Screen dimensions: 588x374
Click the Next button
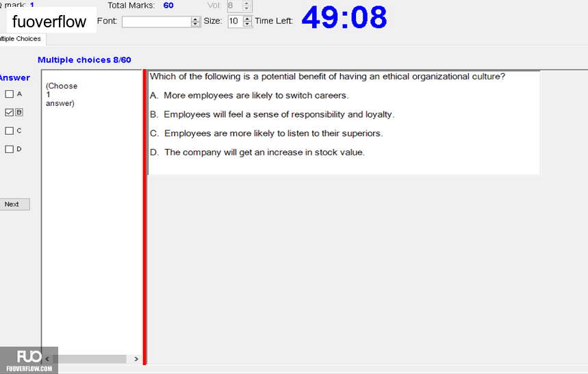(x=14, y=204)
